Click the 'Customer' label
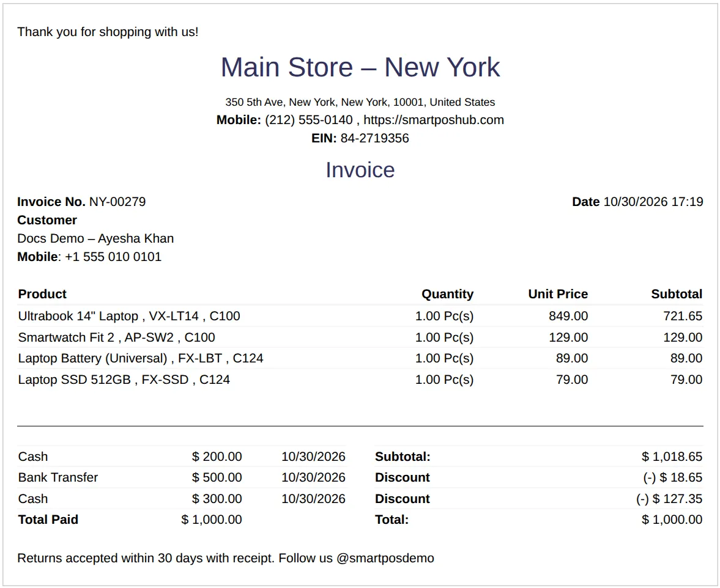Screen dimensions: 720x588 pos(47,220)
